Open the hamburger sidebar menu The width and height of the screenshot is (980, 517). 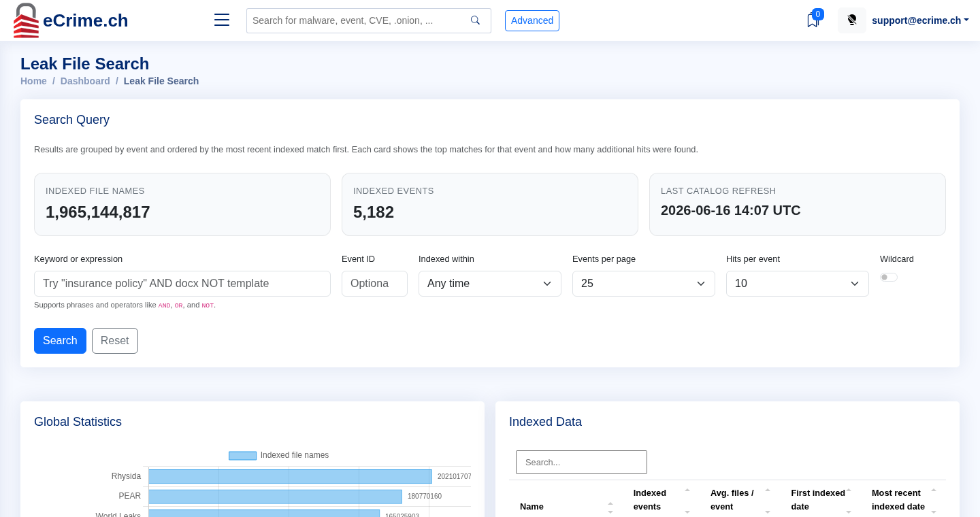(222, 20)
